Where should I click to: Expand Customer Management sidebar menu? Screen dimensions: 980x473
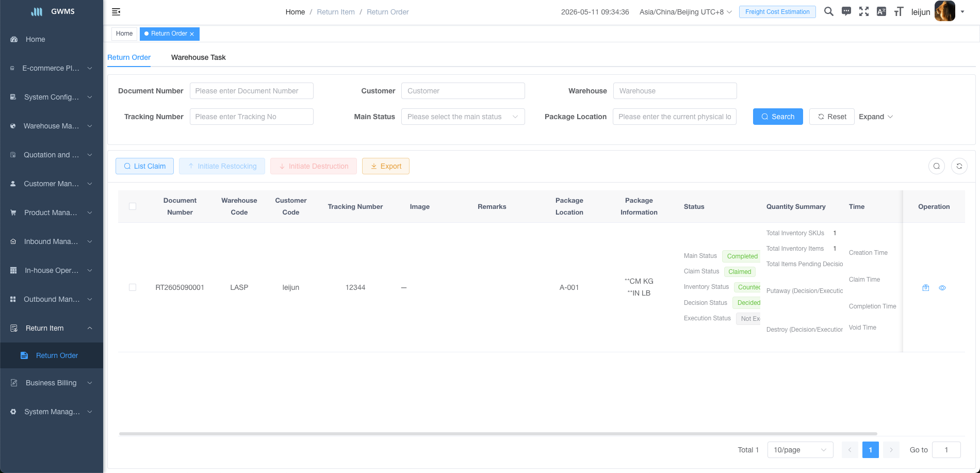tap(52, 184)
